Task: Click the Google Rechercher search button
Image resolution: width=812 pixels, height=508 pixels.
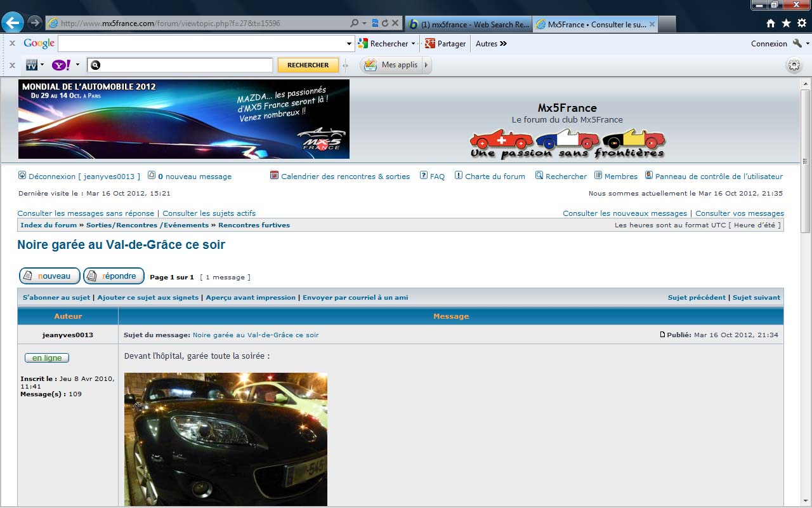Action: 383,44
